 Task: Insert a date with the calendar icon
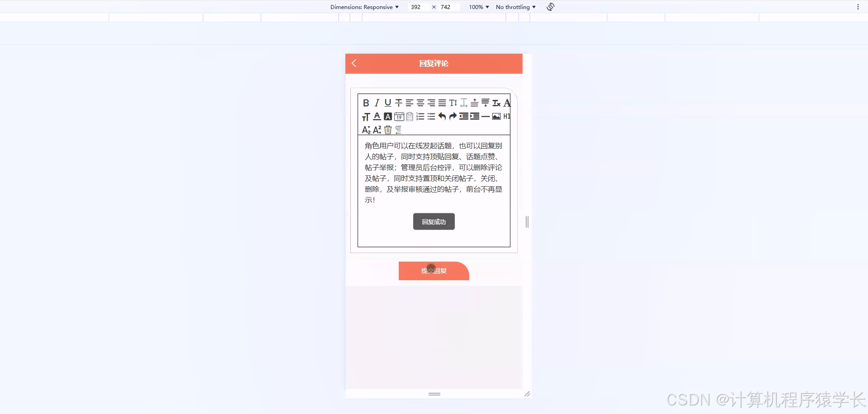pos(399,116)
